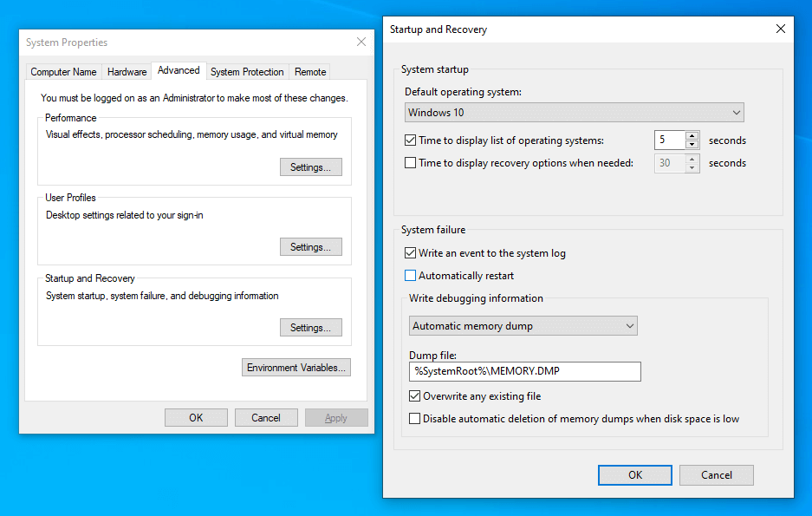Open Default operating system dropdown
The width and height of the screenshot is (812, 516).
click(x=575, y=113)
